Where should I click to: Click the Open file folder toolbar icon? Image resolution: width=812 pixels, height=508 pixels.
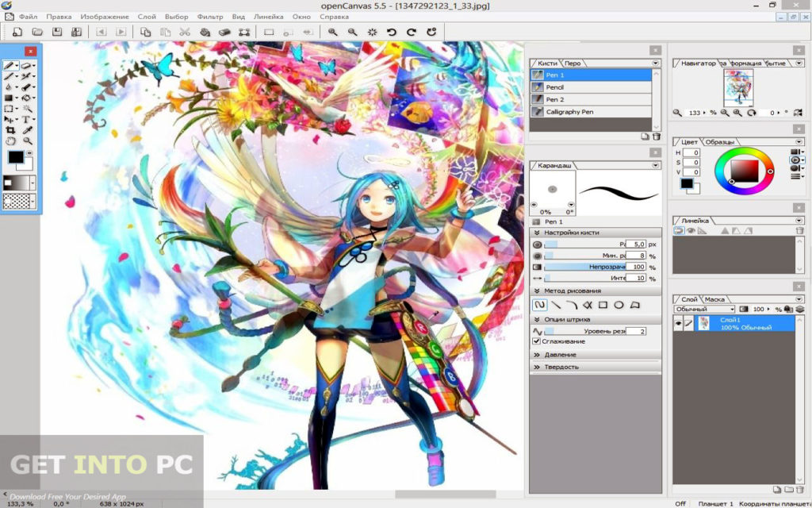pos(37,32)
